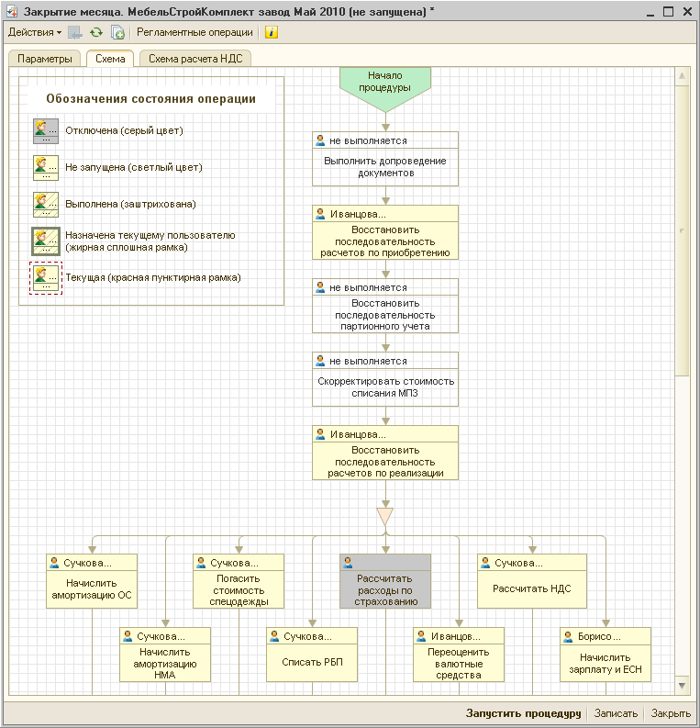Image resolution: width=700 pixels, height=728 pixels.
Task: Click the green refresh arrows toolbar icon
Action: click(x=96, y=32)
